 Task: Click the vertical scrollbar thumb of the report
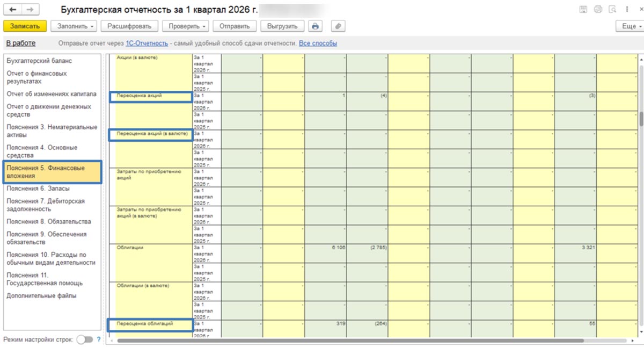click(641, 119)
